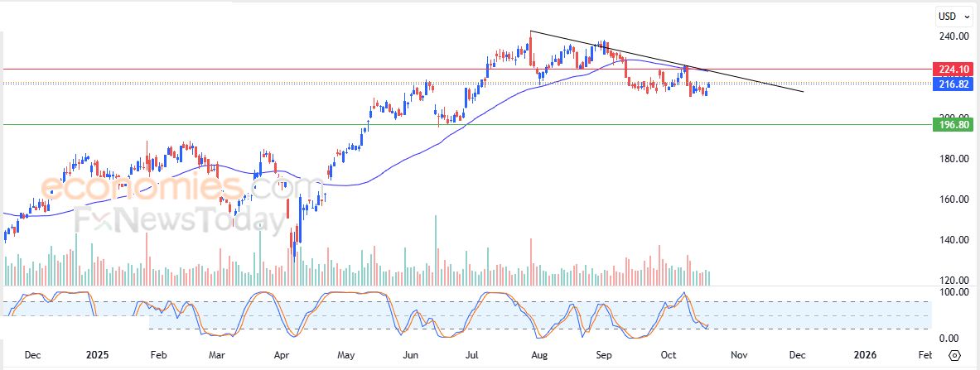Viewport: 980px width, 370px height.
Task: Open chart settings hexagon icon
Action: (955, 355)
